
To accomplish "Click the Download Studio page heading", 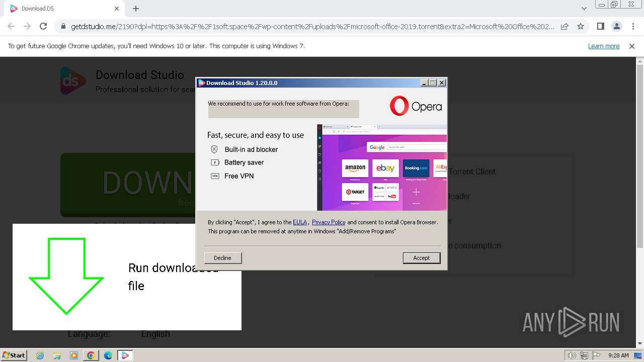I will [140, 75].
